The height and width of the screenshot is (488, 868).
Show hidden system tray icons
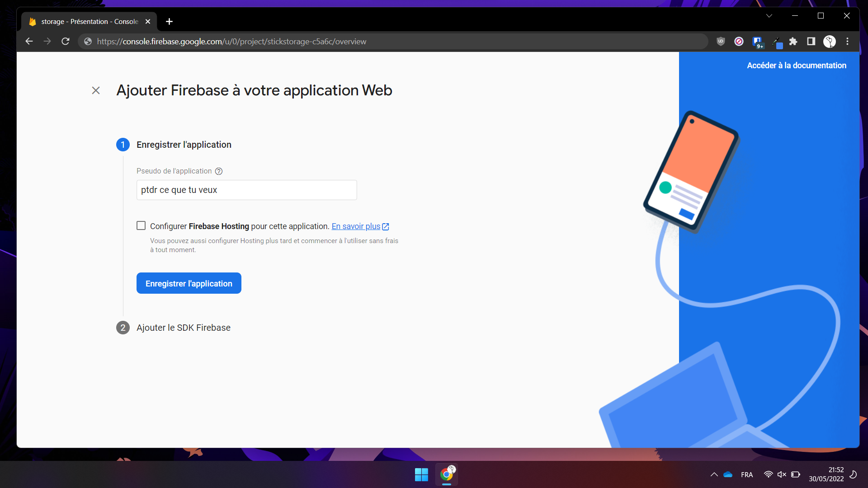point(714,474)
